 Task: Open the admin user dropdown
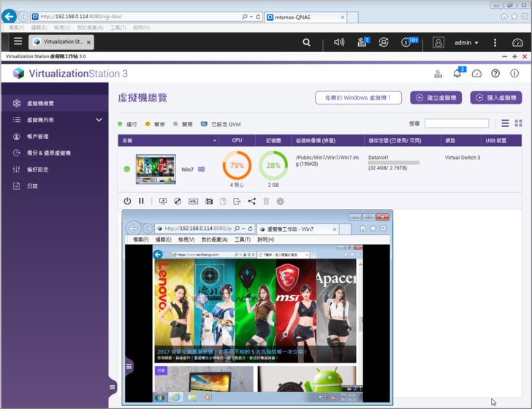click(x=466, y=42)
